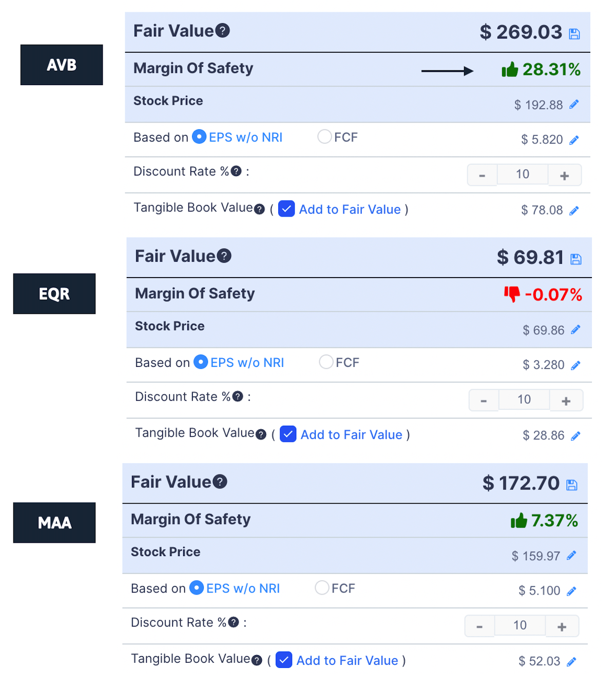Viewport: 616px width, 690px height.
Task: Open the Discount Rate help tooltip for EQR
Action: (238, 396)
